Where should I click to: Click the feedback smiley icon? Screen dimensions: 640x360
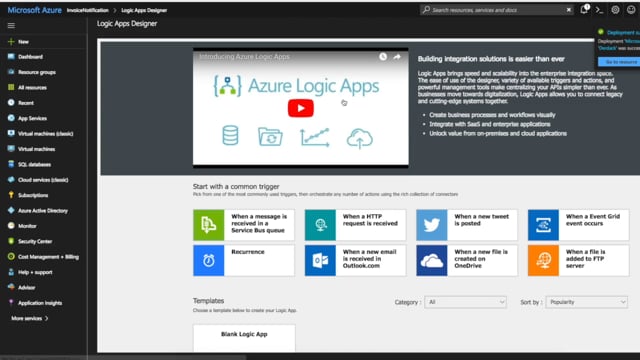click(631, 10)
